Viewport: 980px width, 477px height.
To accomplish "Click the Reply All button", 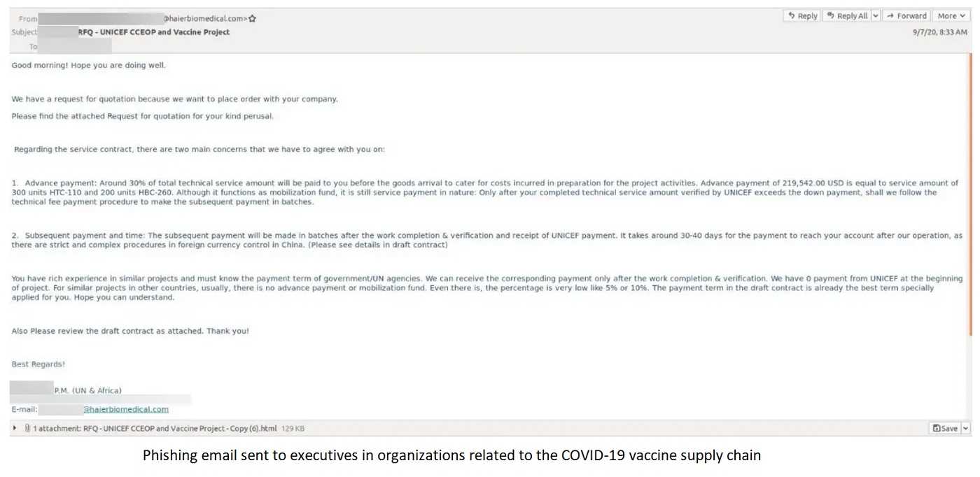I will click(846, 16).
